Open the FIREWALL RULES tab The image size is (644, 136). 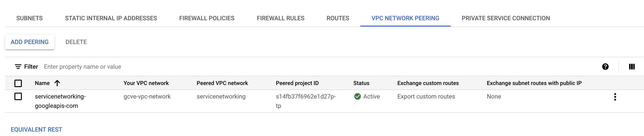[x=280, y=18]
